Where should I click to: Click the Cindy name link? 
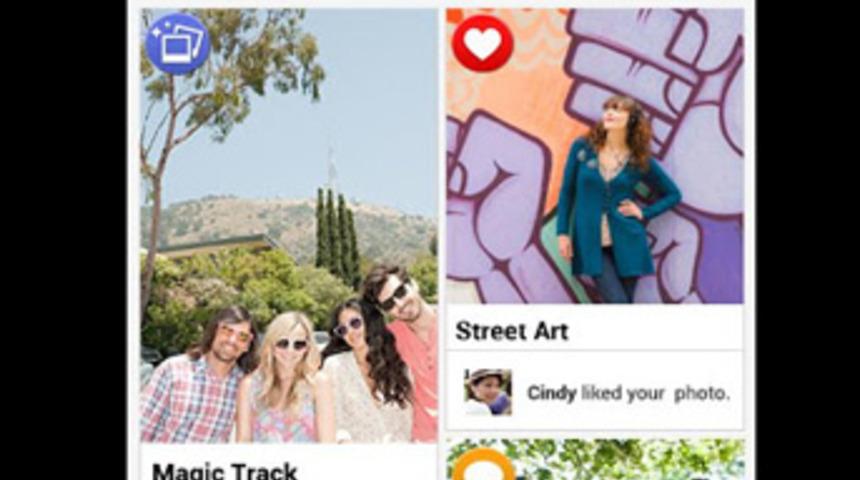tap(551, 393)
